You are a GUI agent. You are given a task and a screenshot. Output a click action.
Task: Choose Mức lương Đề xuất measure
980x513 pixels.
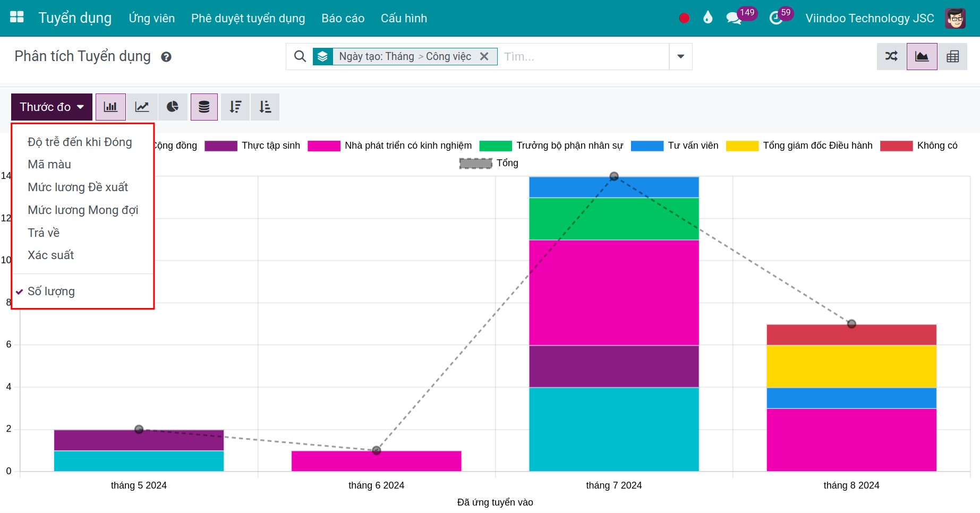click(x=78, y=187)
